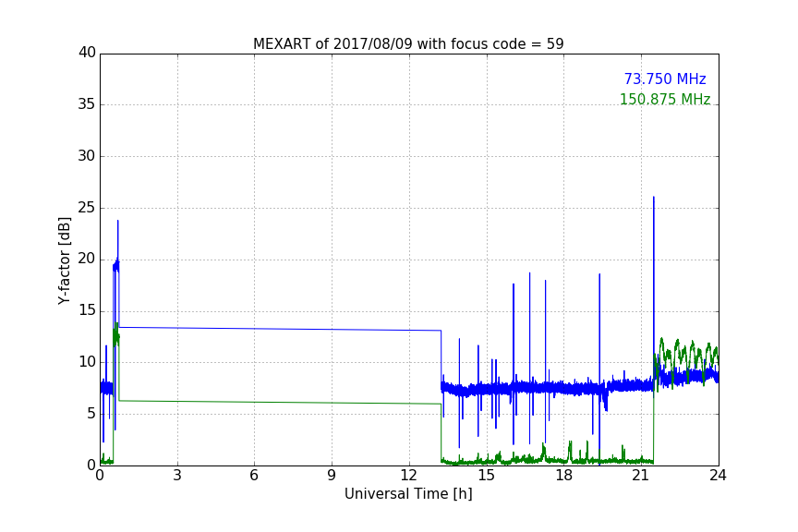This screenshot has height=532, width=798.
Task: Click the y-axis tick label 30
Action: point(87,156)
